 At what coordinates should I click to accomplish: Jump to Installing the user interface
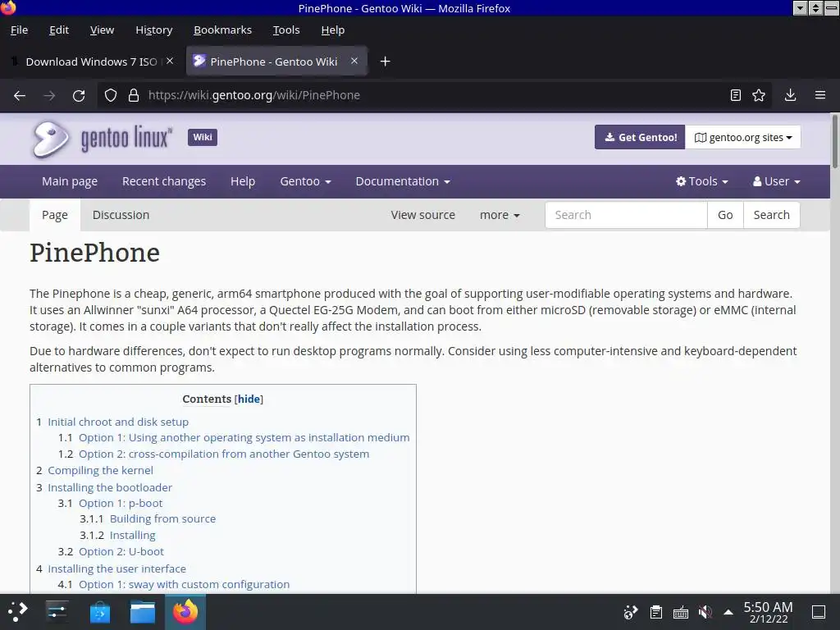pos(116,569)
